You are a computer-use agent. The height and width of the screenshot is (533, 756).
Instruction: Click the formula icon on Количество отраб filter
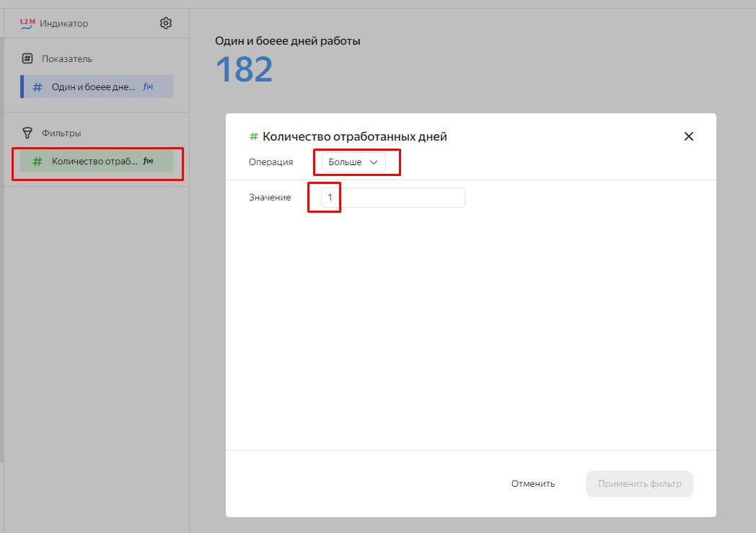[148, 161]
